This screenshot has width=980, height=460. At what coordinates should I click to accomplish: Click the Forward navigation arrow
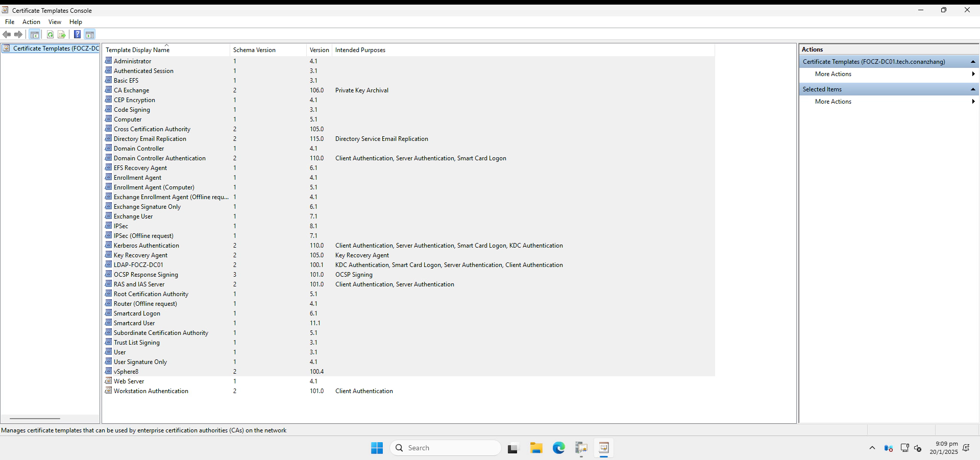click(18, 34)
